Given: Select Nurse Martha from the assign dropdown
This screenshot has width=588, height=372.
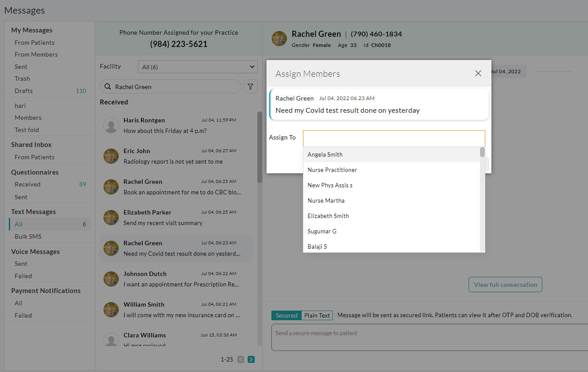Looking at the screenshot, I should pyautogui.click(x=326, y=200).
